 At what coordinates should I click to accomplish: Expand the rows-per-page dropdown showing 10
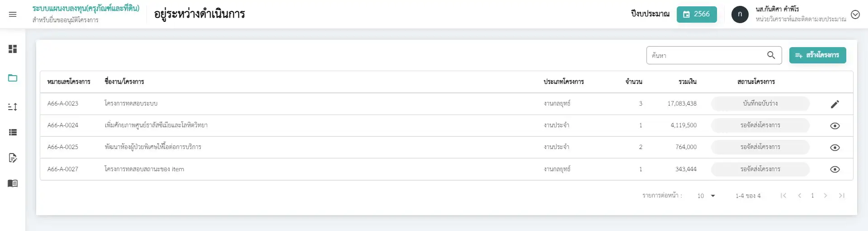click(x=706, y=196)
